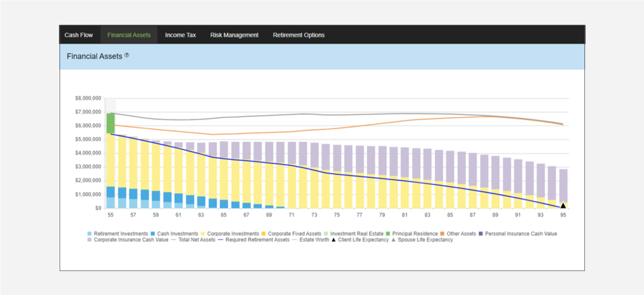The width and height of the screenshot is (644, 295).
Task: Click the Client Life Expectancy legend triangle
Action: [x=334, y=240]
